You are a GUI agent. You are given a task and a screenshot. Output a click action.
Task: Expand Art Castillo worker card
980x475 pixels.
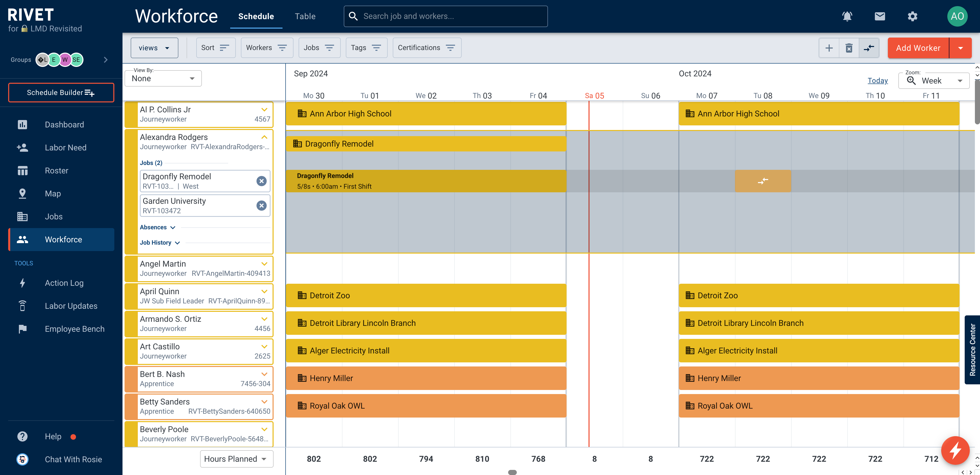[x=264, y=347]
